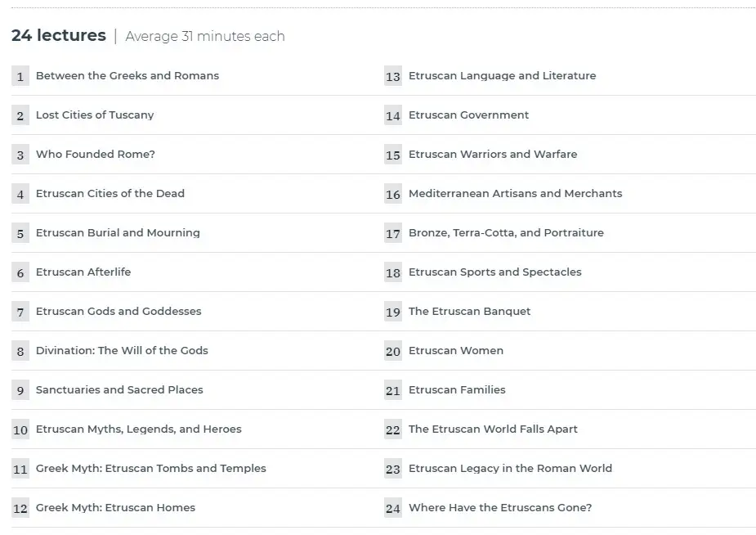The height and width of the screenshot is (535, 756).
Task: Select Greek Myth: Etruscan Tombs and Temples
Action: pos(151,469)
